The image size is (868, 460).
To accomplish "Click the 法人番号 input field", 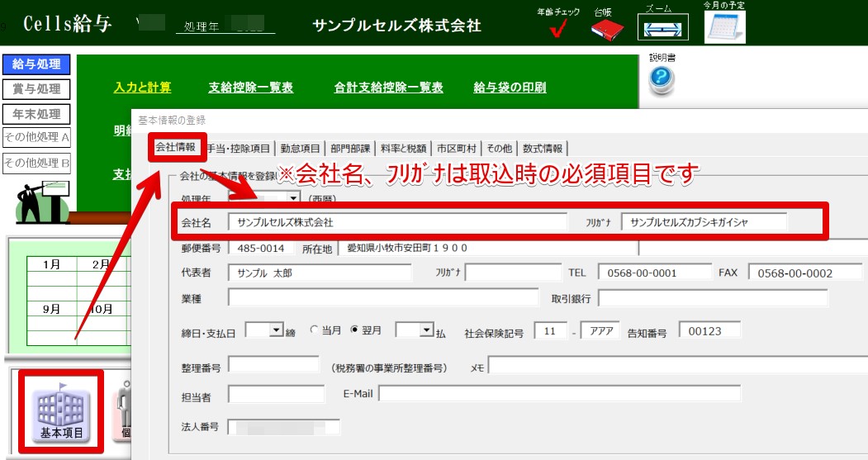I will click(x=284, y=427).
